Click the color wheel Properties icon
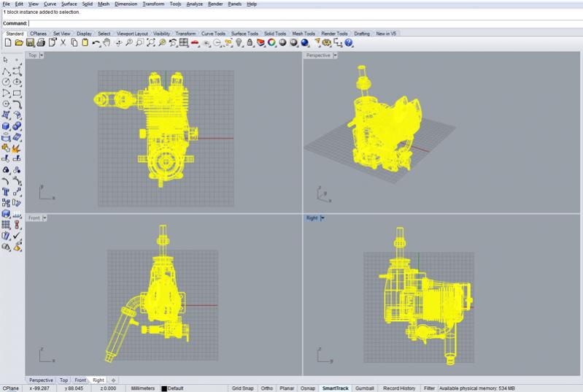The height and width of the screenshot is (392, 583). point(271,43)
